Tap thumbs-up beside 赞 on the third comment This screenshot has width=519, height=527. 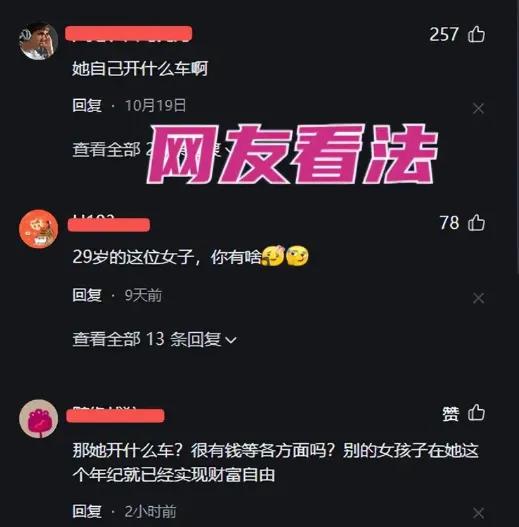point(476,413)
